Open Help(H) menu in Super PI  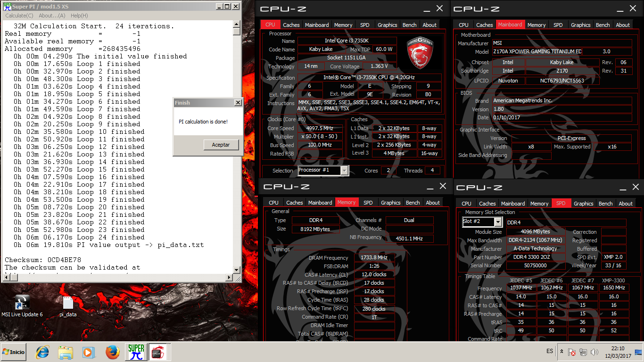79,16
